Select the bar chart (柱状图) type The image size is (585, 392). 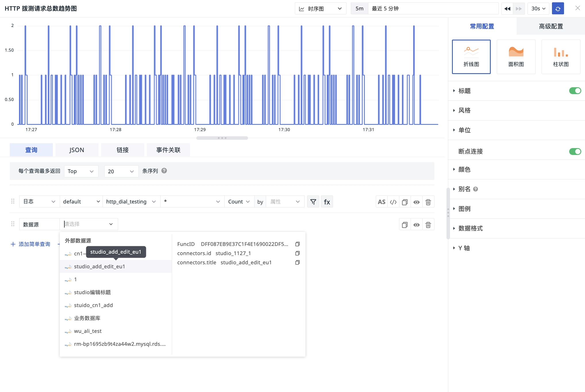[561, 57]
